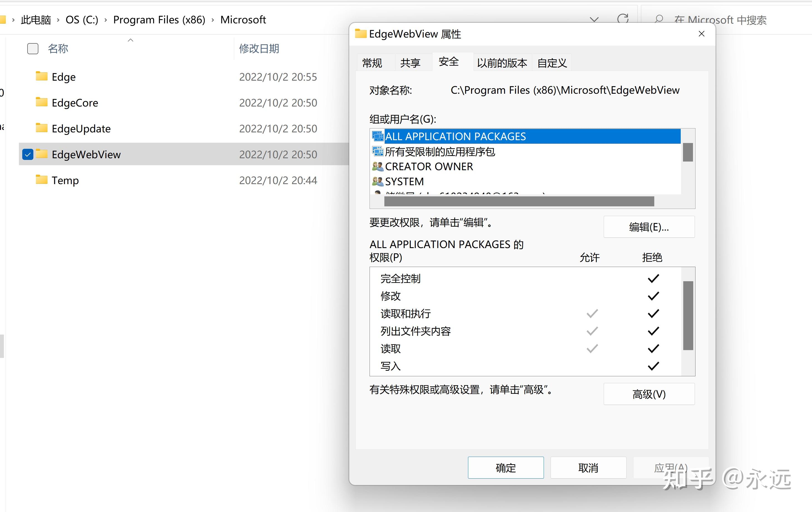Toggle the sort arrow above 名称 column

(130, 40)
